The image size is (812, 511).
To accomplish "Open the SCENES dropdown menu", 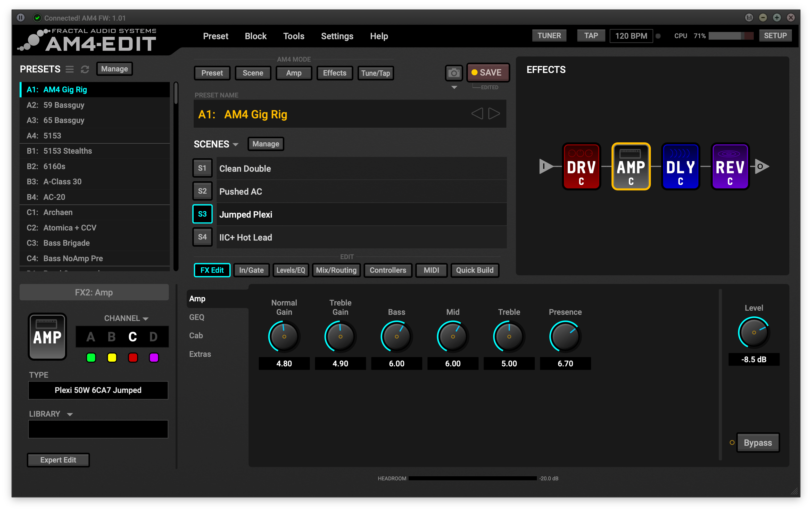I will tap(235, 144).
